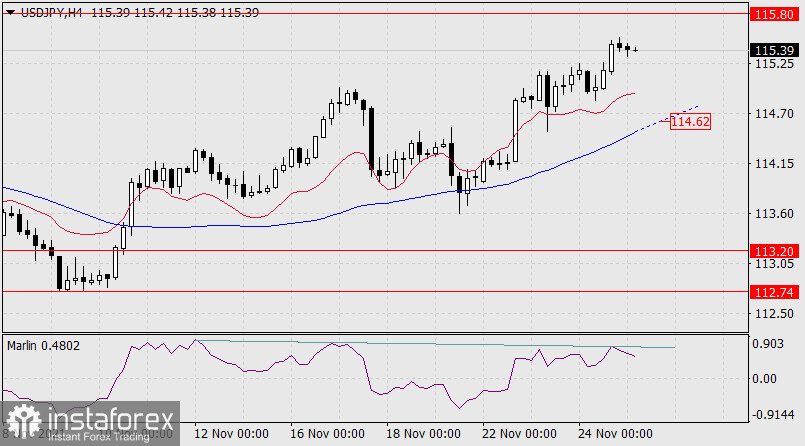805x446 pixels.
Task: Click the 24 Nov 00:00 date label
Action: (615, 433)
